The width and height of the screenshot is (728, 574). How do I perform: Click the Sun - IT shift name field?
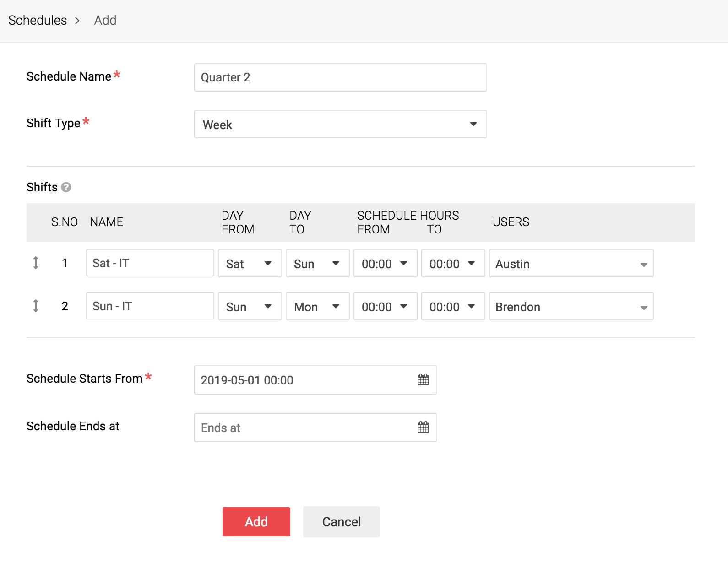[150, 306]
